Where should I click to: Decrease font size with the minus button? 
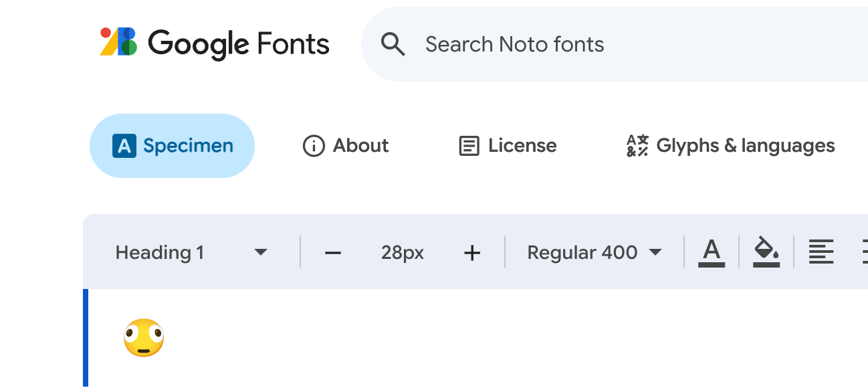(x=332, y=253)
